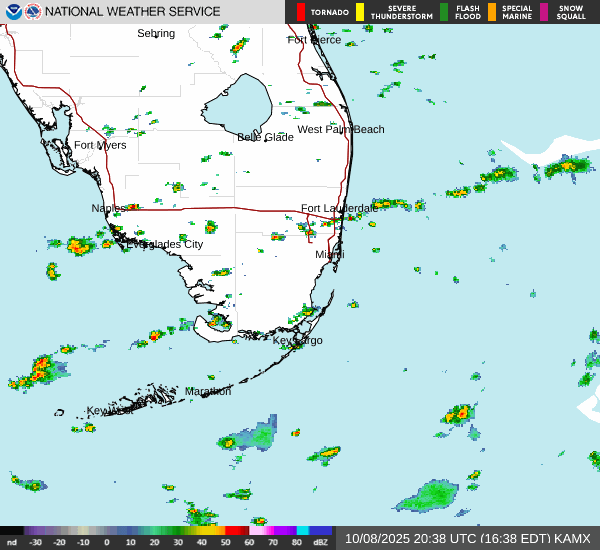Click the green Flash Flood legend swatch
Screen dimensions: 600x550
(x=444, y=12)
